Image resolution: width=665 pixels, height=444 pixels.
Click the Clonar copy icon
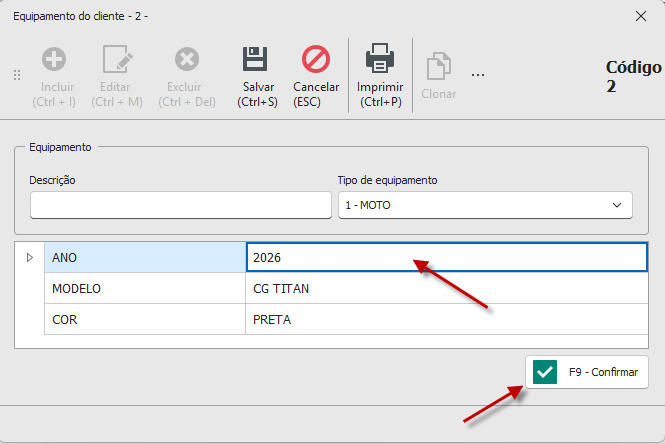coord(439,66)
